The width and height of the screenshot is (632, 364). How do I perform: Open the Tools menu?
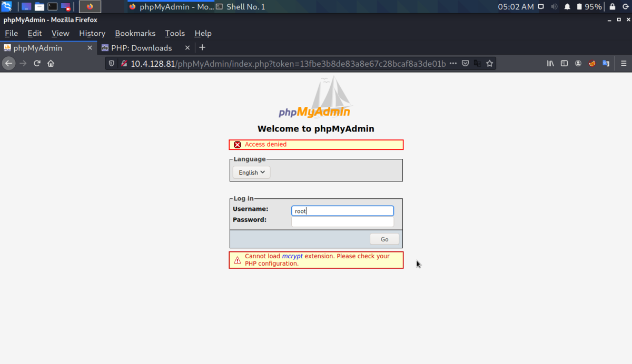175,33
